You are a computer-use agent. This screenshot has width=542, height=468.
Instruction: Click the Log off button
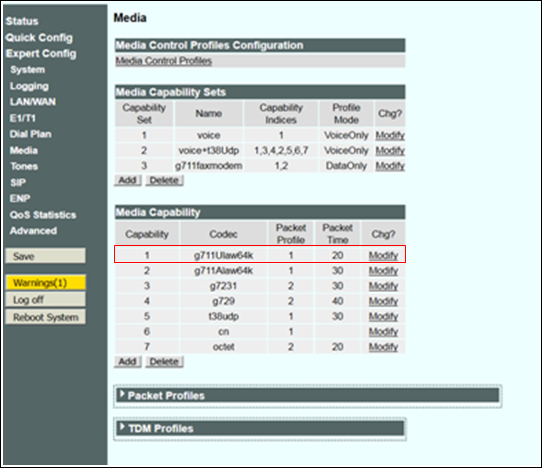45,300
